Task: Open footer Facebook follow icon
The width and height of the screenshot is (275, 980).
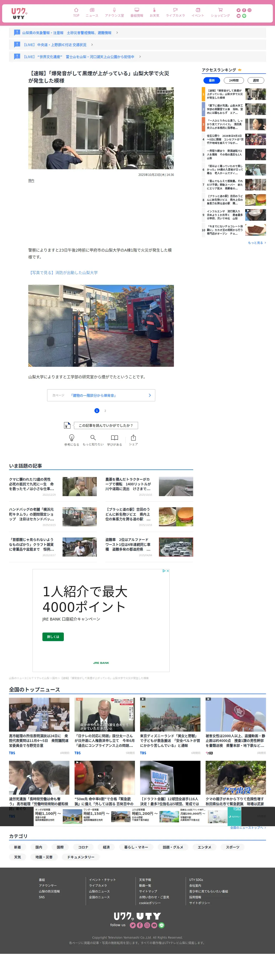Action: pyautogui.click(x=140, y=925)
